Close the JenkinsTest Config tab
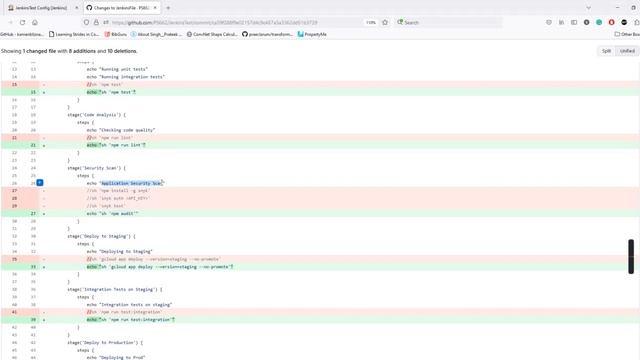This screenshot has width=640, height=360. (x=76, y=8)
